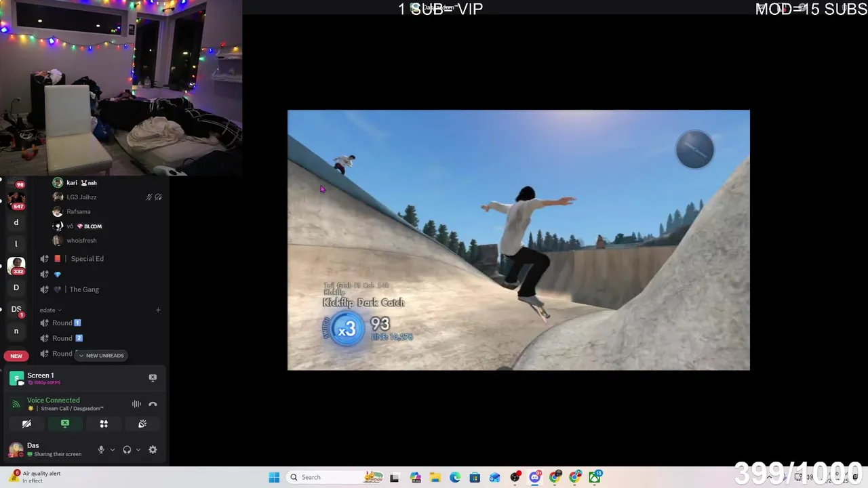Click LG3 Jaihzz deafened headphone icon
Viewport: 868px width, 488px height.
pos(158,197)
